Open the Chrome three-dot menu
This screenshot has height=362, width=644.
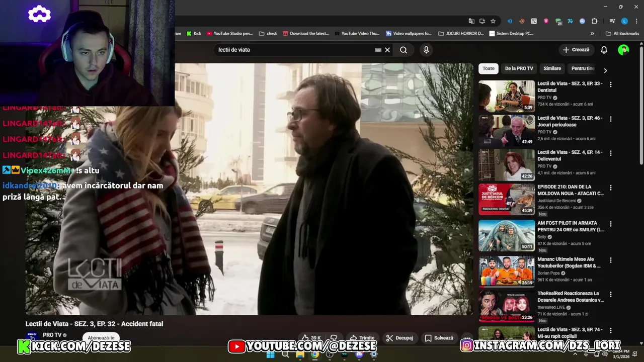click(x=636, y=21)
